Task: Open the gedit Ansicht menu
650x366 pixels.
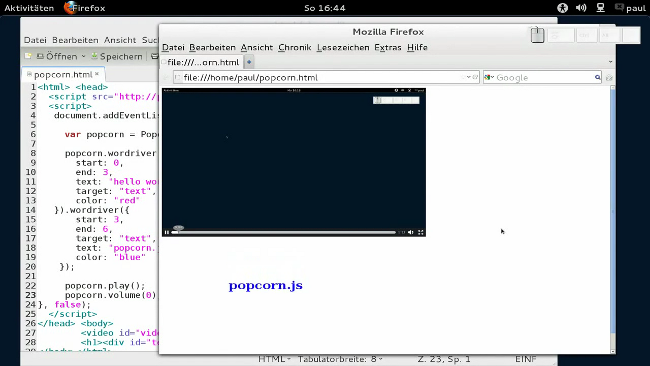Action: (x=120, y=40)
